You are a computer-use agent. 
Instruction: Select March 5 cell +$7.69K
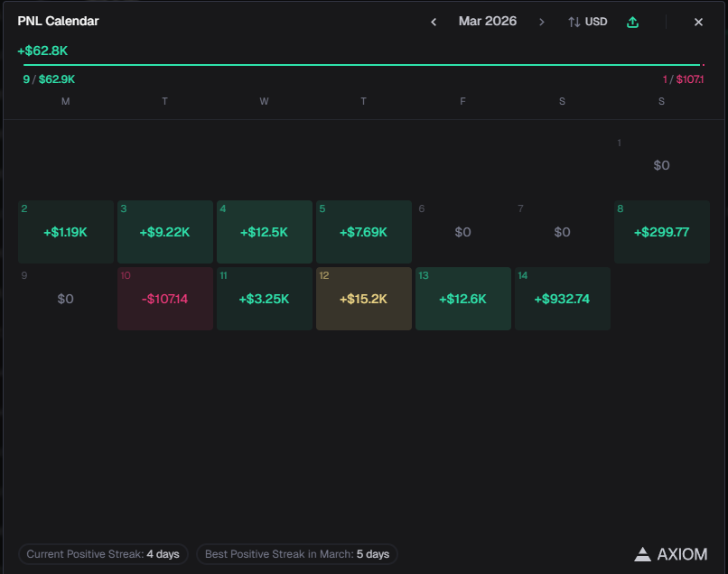point(363,232)
